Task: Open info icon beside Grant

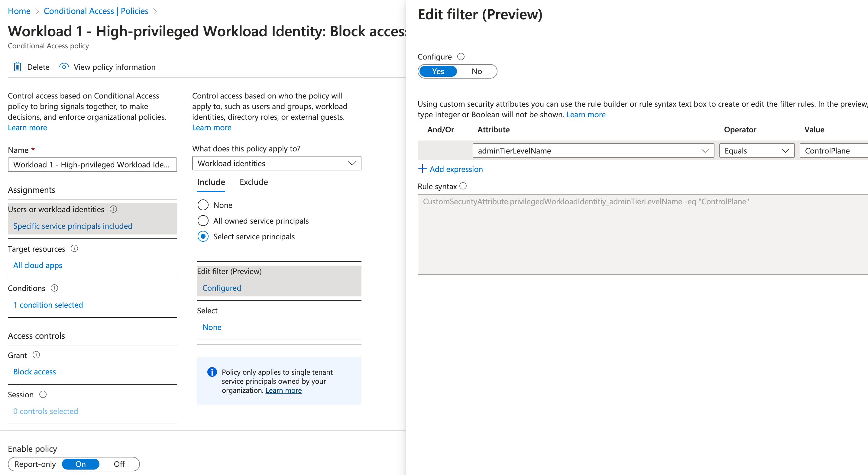Action: (x=36, y=355)
